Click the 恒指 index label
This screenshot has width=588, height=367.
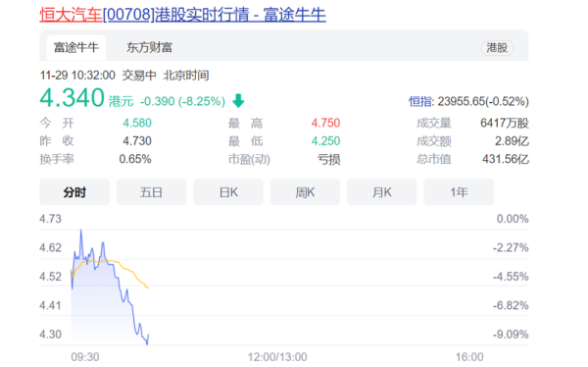click(x=420, y=101)
